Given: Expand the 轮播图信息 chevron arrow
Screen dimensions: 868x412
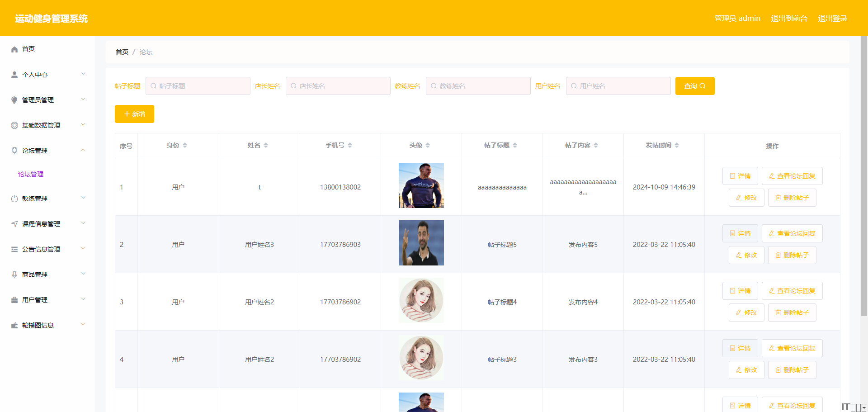Looking at the screenshot, I should [83, 325].
